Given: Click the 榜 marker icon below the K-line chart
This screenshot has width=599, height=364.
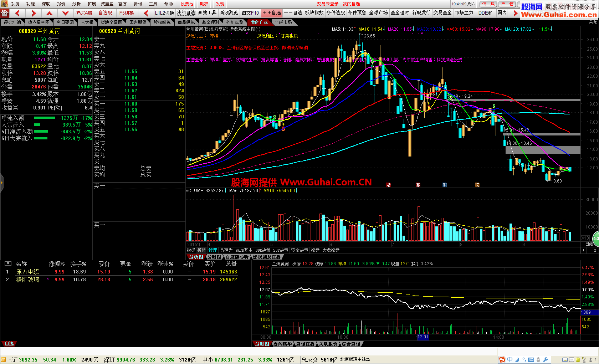Looking at the screenshot, I should point(477,185).
